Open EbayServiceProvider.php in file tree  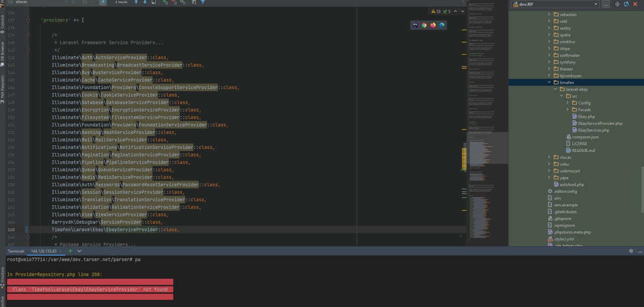(x=600, y=123)
